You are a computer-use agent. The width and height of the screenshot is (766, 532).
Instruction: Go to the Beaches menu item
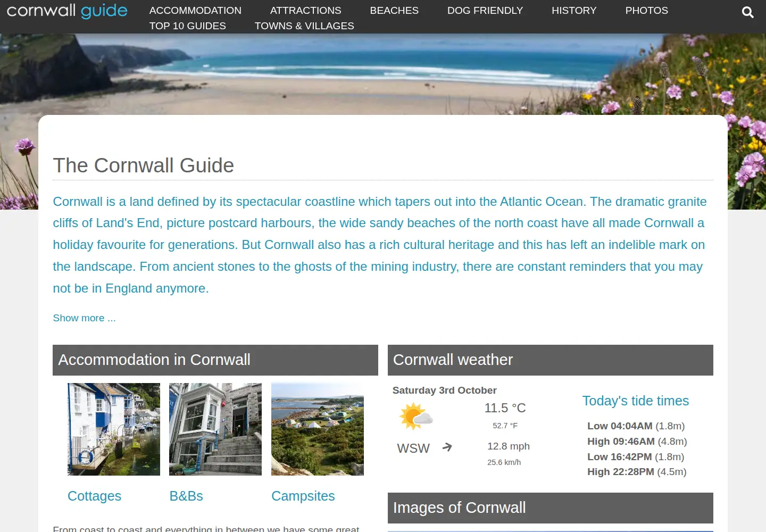pyautogui.click(x=394, y=11)
